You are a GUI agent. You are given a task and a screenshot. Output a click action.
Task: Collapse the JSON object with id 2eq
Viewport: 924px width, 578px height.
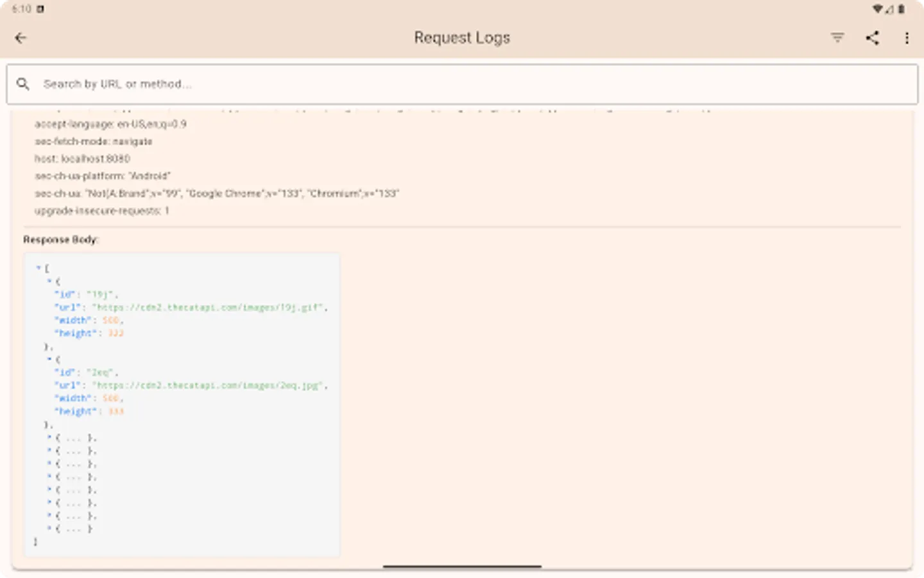[x=49, y=359]
